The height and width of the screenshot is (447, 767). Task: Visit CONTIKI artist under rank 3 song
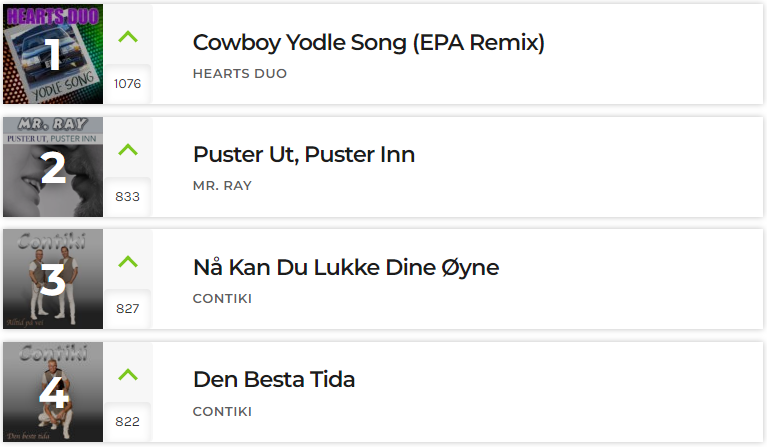222,298
